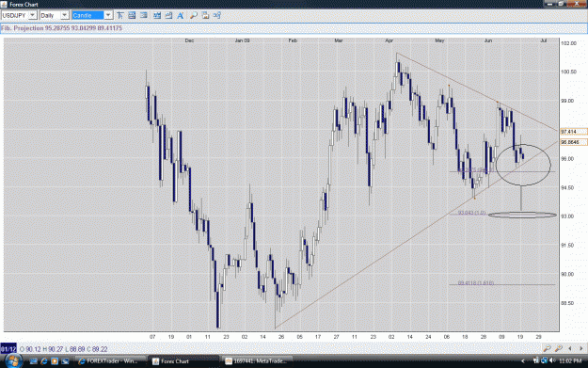Click the zoom in magnifier at bottom right

pyautogui.click(x=559, y=348)
